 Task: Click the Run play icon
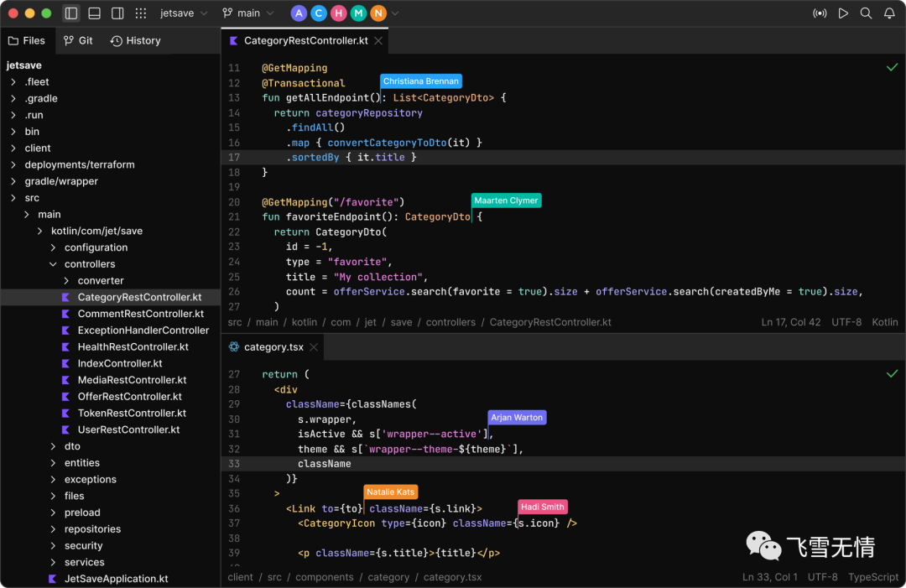[x=843, y=13]
